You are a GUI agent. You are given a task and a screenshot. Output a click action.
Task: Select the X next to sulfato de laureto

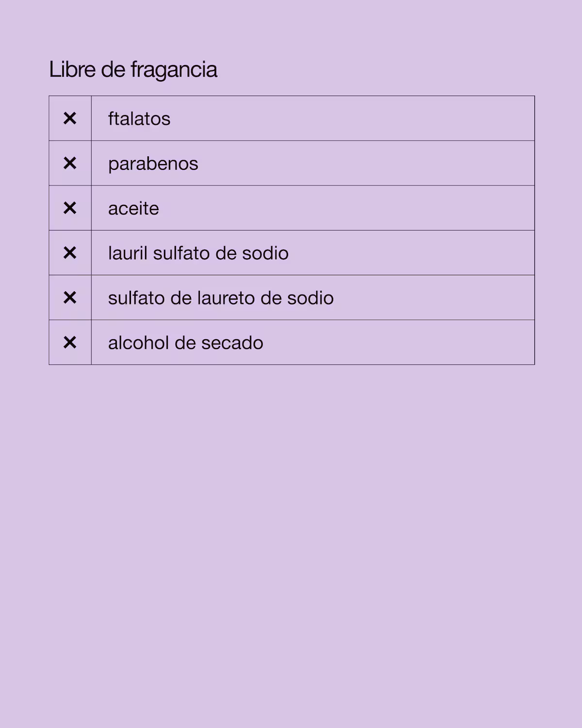pyautogui.click(x=70, y=298)
